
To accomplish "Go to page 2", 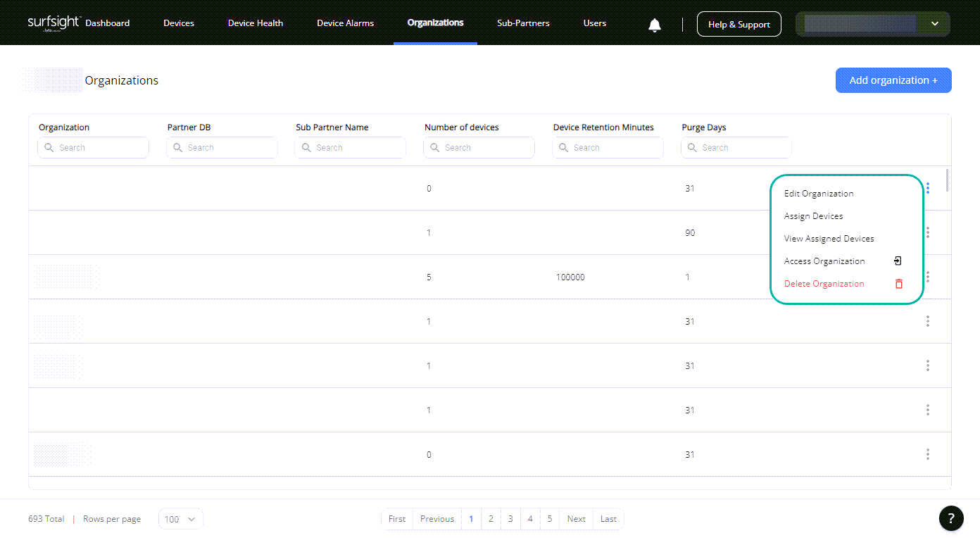I will point(491,519).
